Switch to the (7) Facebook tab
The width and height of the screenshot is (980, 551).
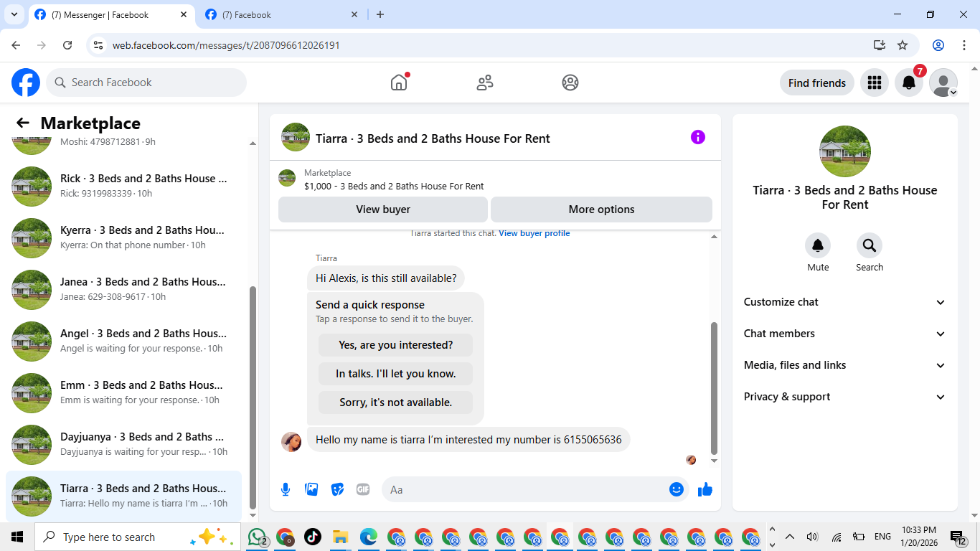pos(283,14)
